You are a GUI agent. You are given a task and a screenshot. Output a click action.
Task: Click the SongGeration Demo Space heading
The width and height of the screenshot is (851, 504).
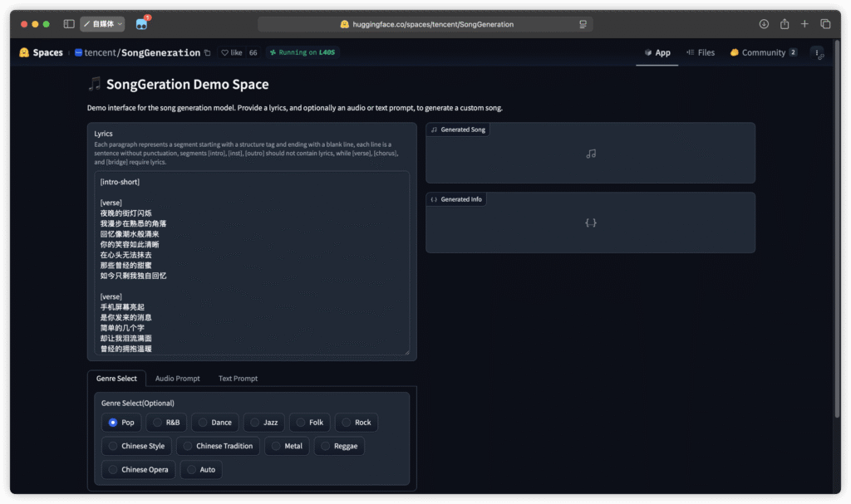pos(187,84)
